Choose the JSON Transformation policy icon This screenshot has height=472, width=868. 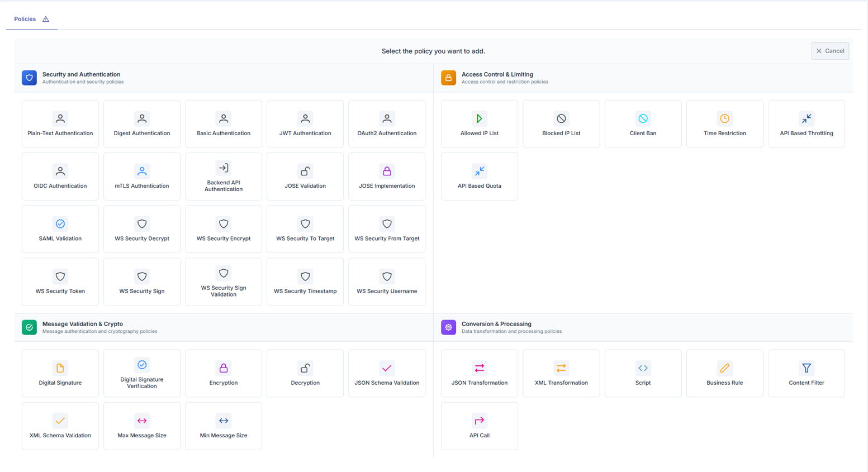point(479,368)
